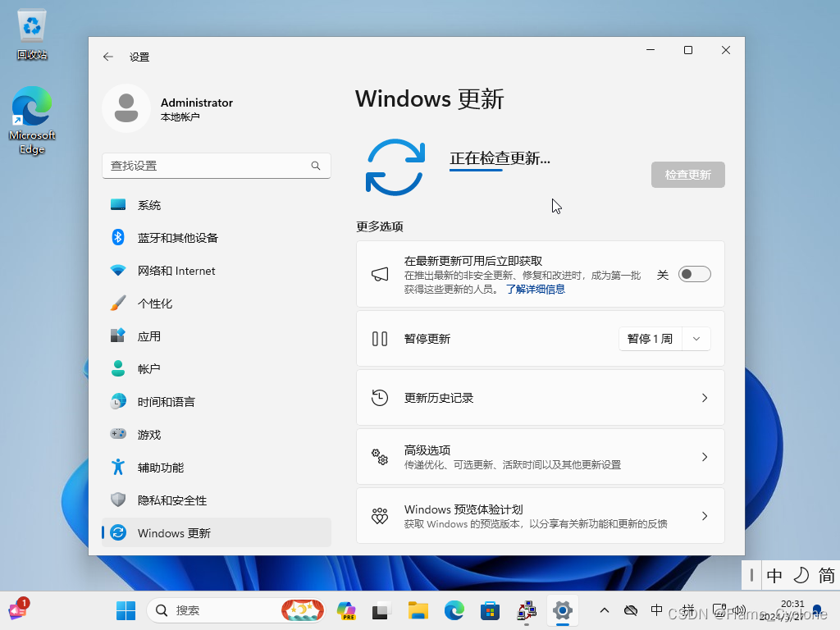Open Copilot preview icon in taskbar
Viewport: 840px width, 630px height.
tap(346, 610)
